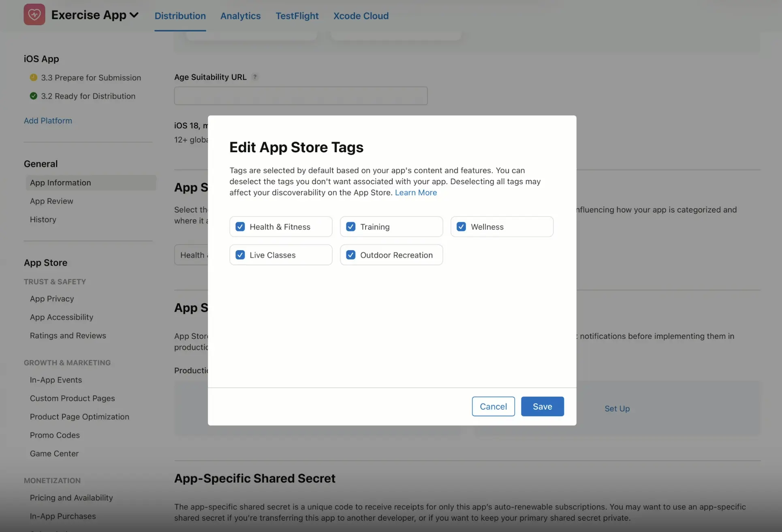Select 3.3 Prepare for Submission version

pyautogui.click(x=91, y=77)
